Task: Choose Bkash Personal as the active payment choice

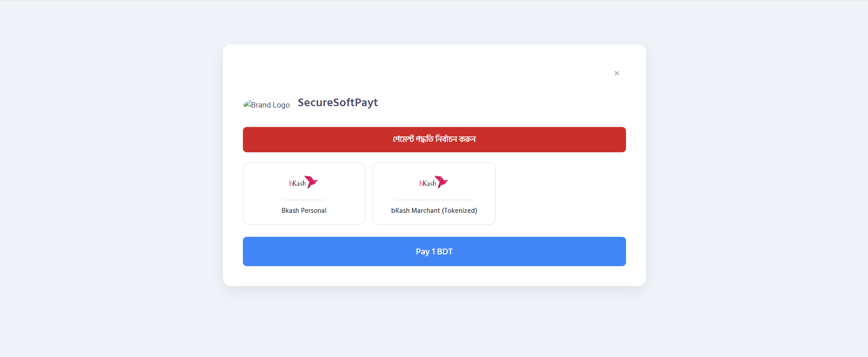Action: click(304, 193)
